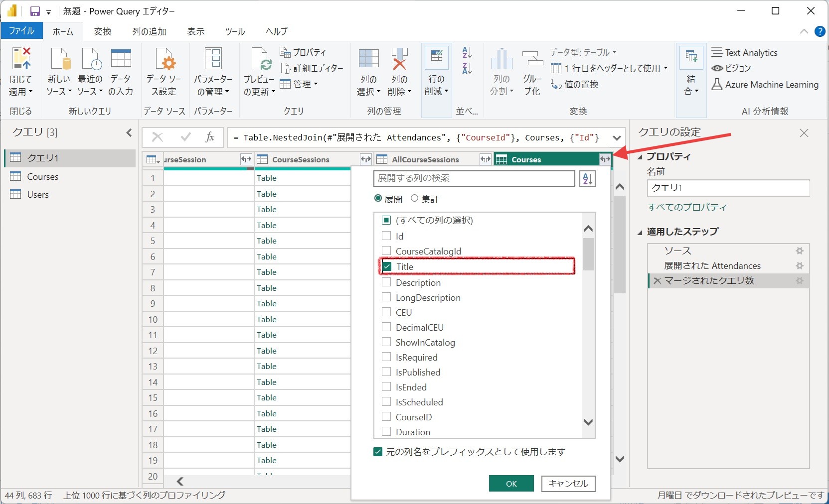This screenshot has width=829, height=504.
Task: Open the 列の追加 ribbon tab
Action: tap(148, 31)
